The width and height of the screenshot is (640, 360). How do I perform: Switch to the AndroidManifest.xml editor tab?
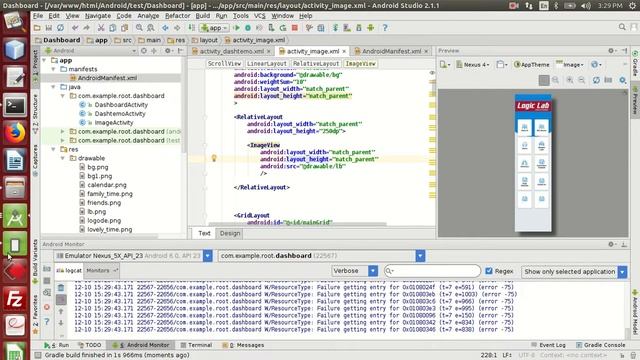tap(391, 51)
